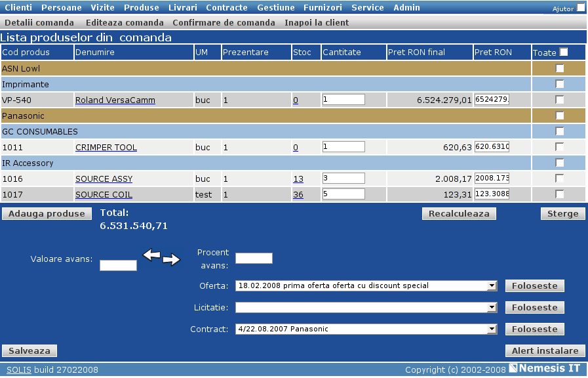This screenshot has width=588, height=378.
Task: Go to Detalii comanda
Action: tap(39, 22)
